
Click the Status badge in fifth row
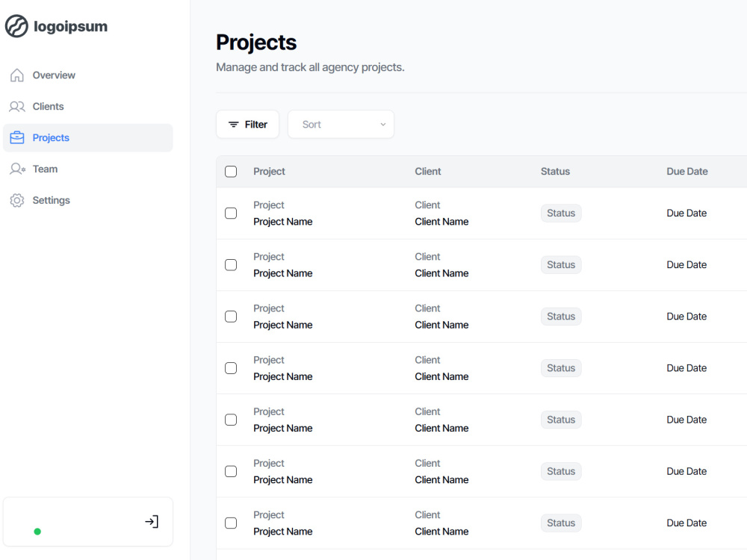click(561, 420)
